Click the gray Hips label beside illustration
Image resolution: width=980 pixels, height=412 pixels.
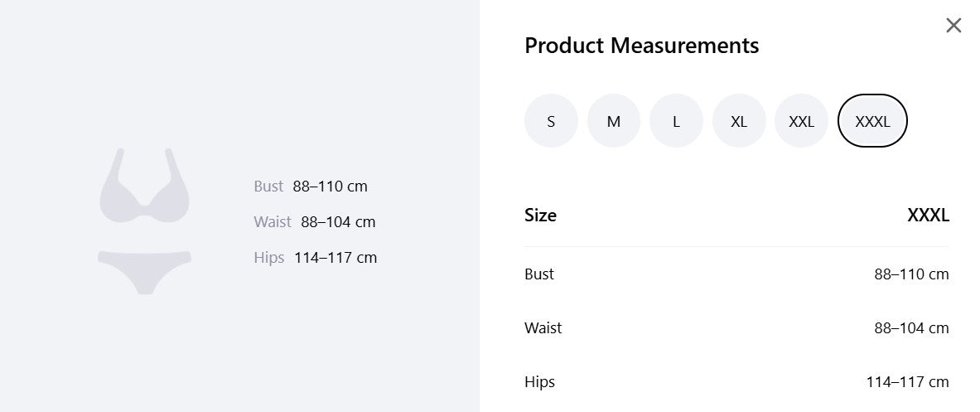pyautogui.click(x=268, y=258)
